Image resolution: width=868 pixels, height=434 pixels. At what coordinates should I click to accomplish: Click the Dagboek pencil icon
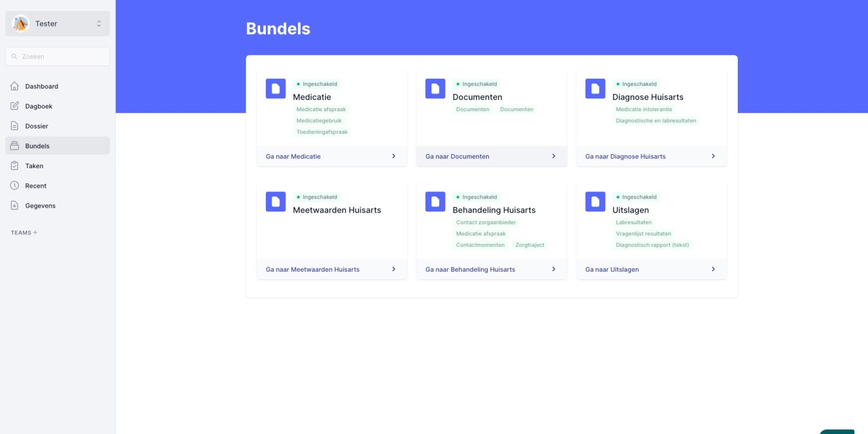(15, 106)
